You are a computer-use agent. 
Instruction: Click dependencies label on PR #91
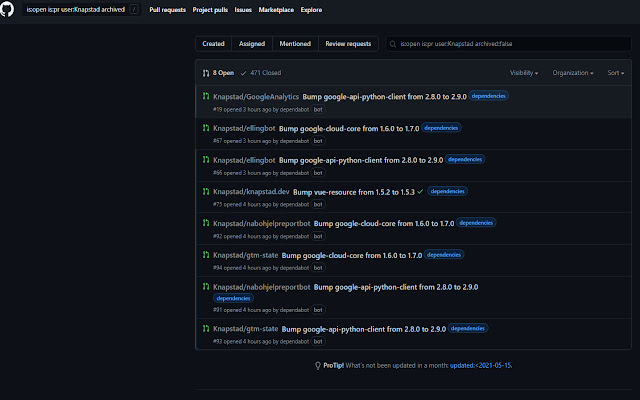click(x=233, y=298)
